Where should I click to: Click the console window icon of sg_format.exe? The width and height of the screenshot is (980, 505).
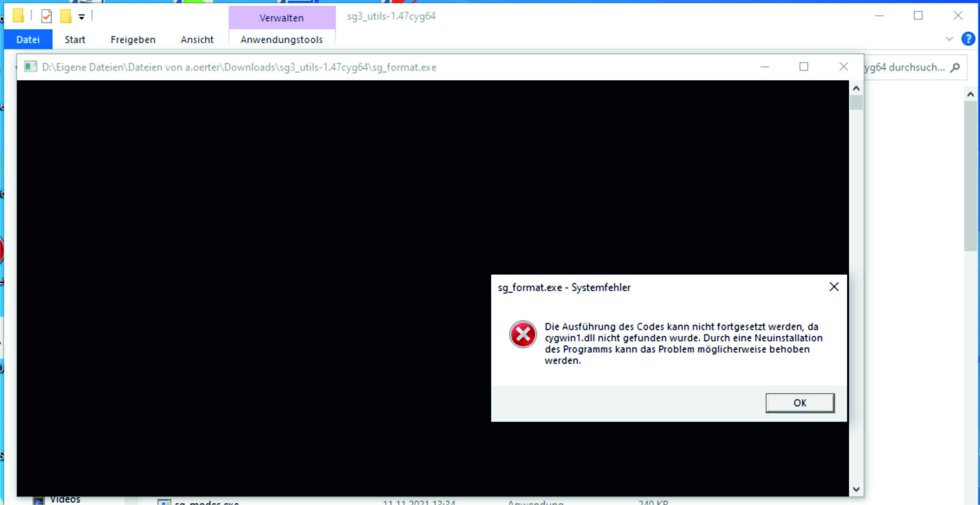pos(30,67)
